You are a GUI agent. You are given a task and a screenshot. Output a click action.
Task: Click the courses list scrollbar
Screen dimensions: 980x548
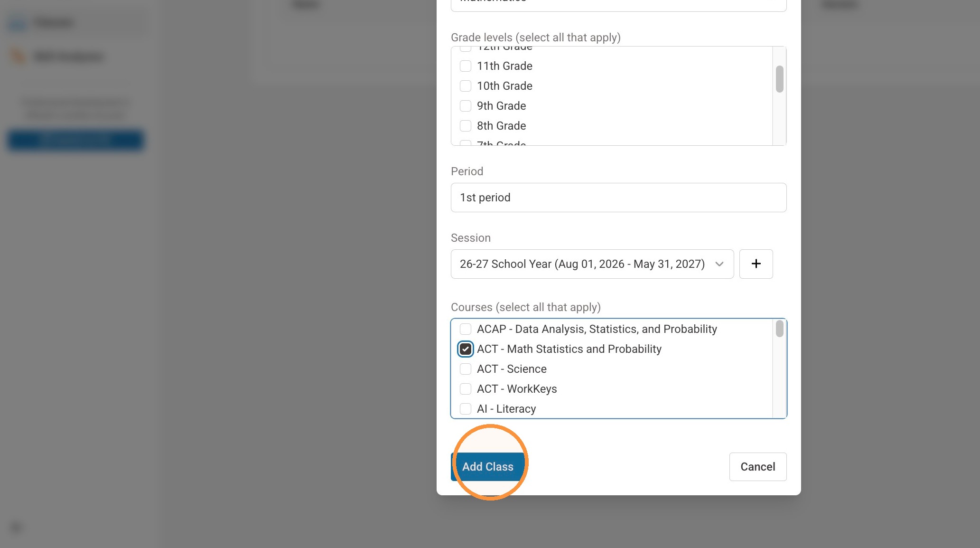[x=779, y=329]
